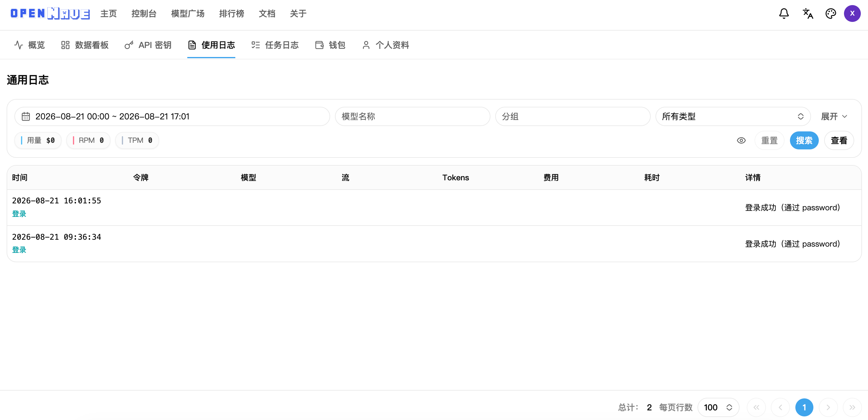Click the 查看 button
Image resolution: width=868 pixels, height=420 pixels.
839,140
